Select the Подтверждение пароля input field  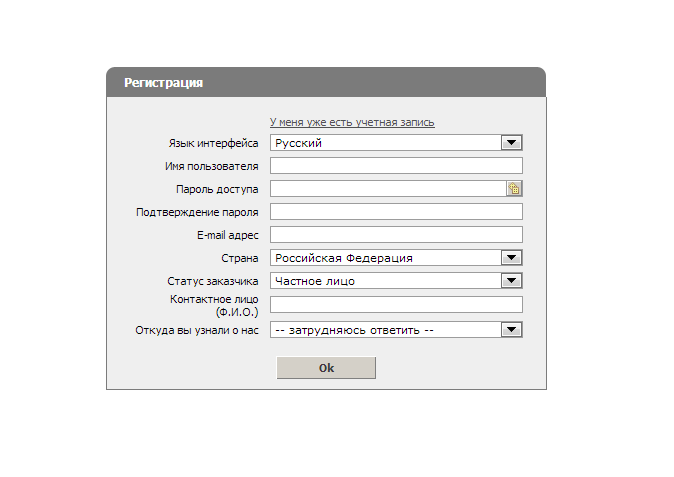click(396, 212)
